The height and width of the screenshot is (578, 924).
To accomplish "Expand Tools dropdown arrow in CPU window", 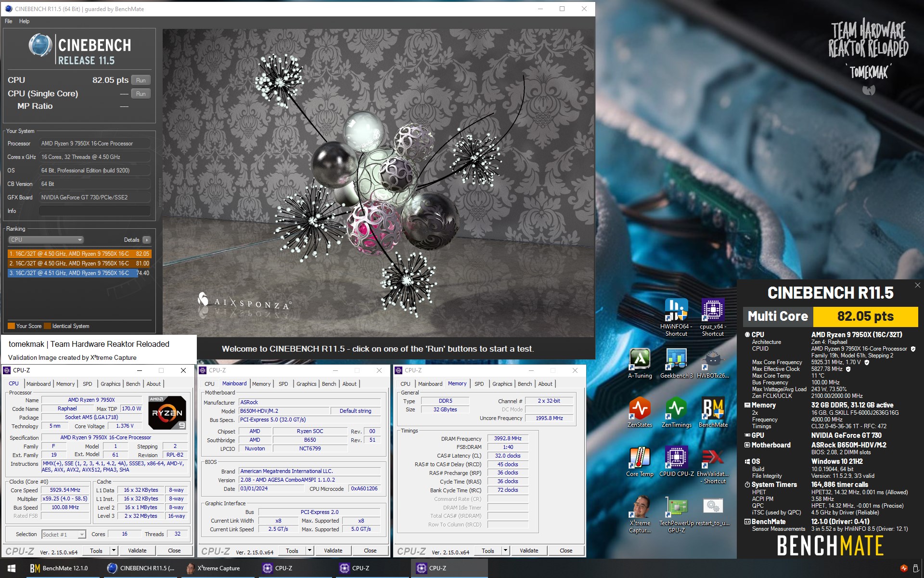I will (114, 551).
